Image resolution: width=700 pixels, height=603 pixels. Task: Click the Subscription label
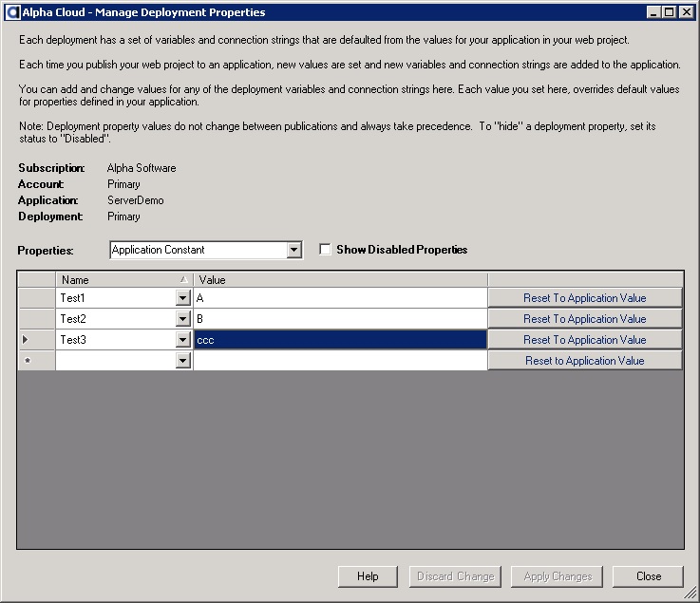pyautogui.click(x=51, y=168)
